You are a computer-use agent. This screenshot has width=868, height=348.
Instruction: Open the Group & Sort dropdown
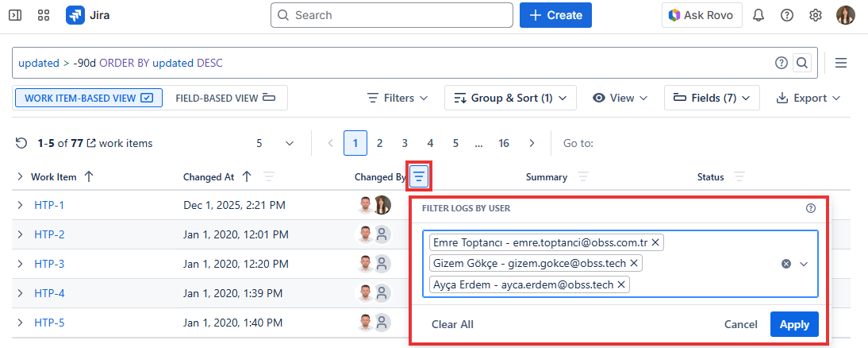coord(510,98)
